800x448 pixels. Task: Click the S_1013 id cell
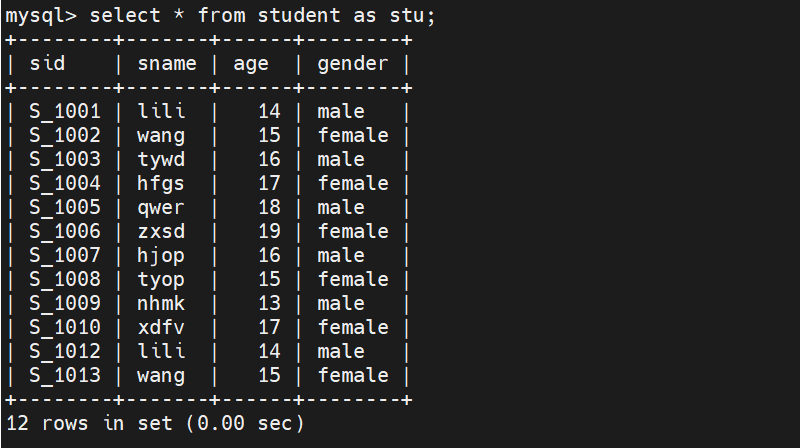tap(65, 376)
